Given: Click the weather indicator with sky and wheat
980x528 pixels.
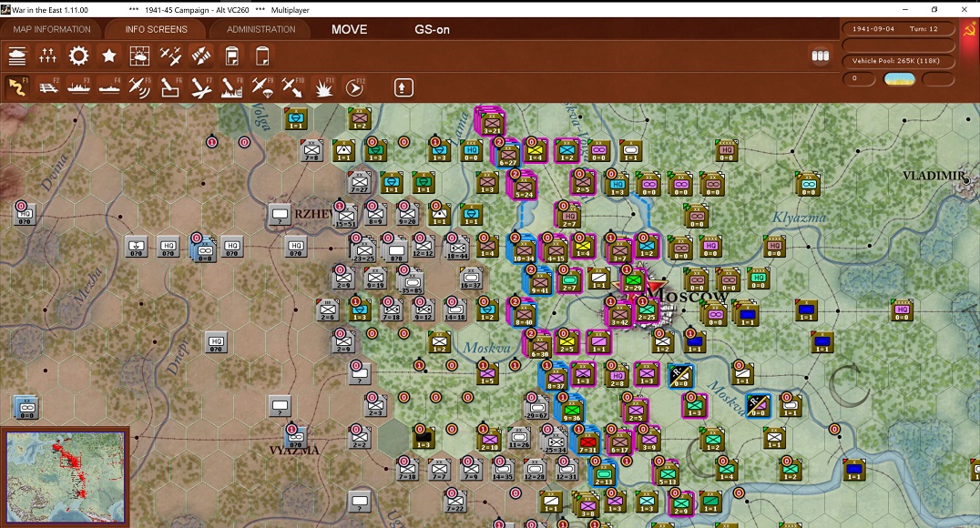Looking at the screenshot, I should pyautogui.click(x=899, y=78).
